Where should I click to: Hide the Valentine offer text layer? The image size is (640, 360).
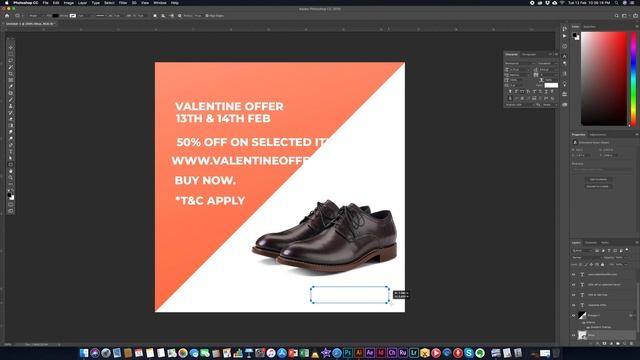[x=573, y=305]
